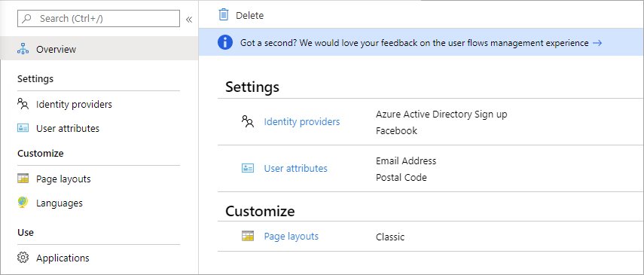Click the arrow at feedback banner end
The height and width of the screenshot is (275, 644).
(597, 43)
